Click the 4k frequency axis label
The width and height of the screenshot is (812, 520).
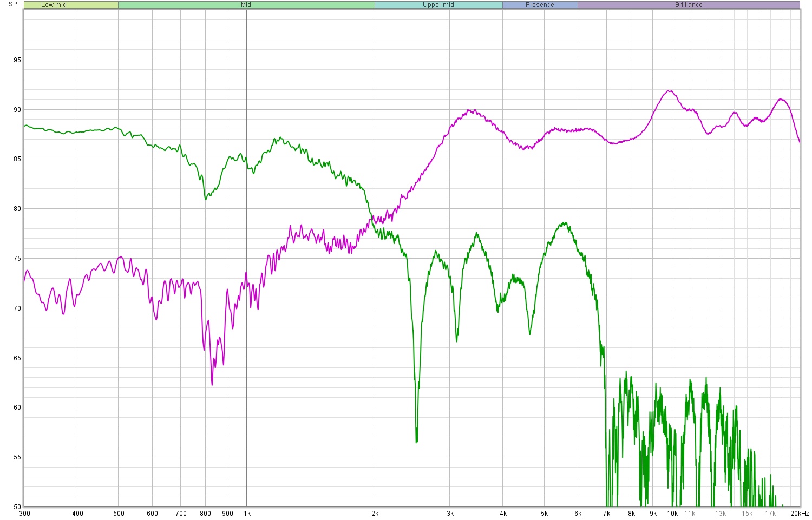(x=503, y=514)
